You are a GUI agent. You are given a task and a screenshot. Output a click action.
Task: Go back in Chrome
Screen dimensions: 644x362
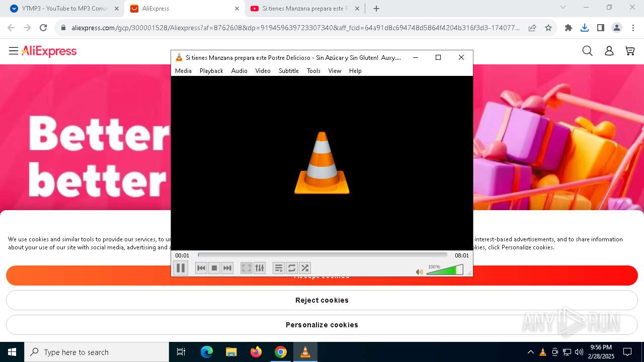tap(11, 28)
